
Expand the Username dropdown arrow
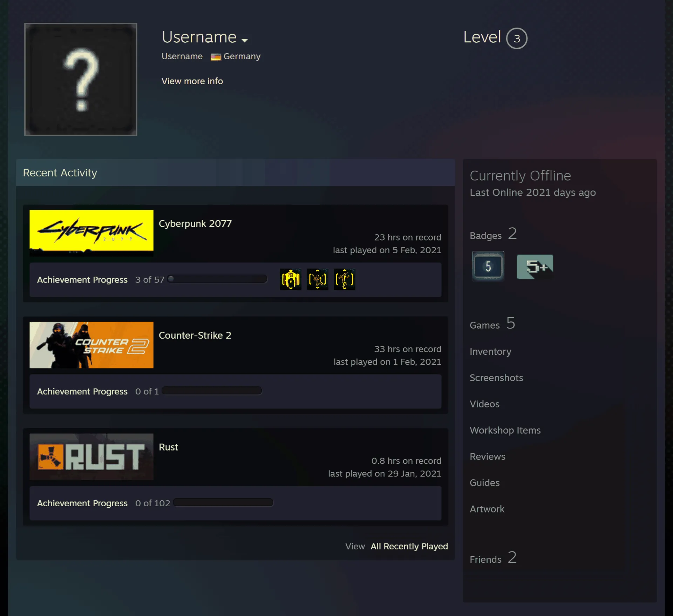(x=245, y=40)
